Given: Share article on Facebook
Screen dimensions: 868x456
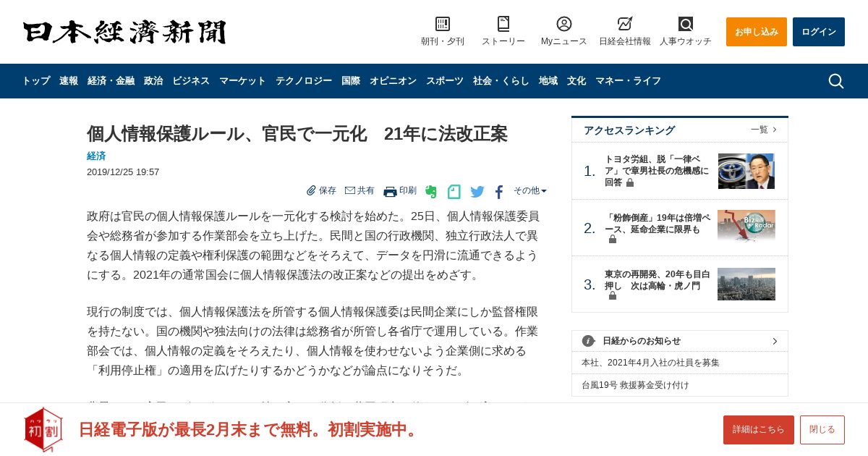Looking at the screenshot, I should [x=499, y=192].
